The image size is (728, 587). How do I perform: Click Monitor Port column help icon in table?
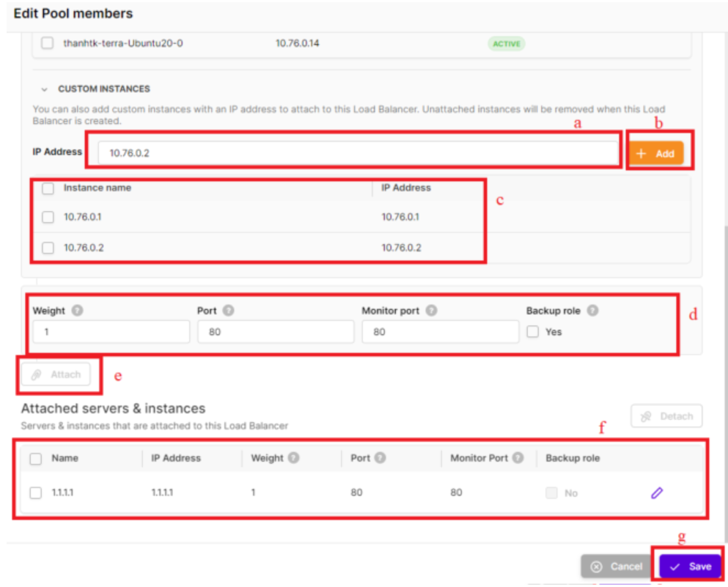pos(518,458)
